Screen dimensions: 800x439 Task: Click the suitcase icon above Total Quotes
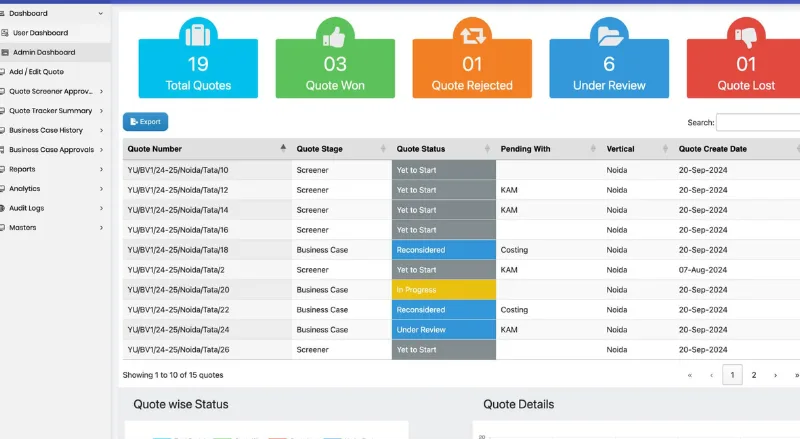[x=198, y=35]
